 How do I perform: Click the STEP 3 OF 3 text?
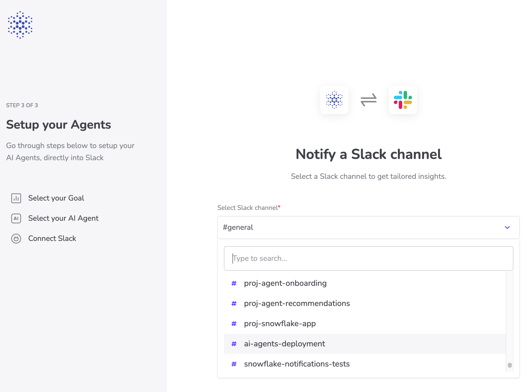(22, 105)
